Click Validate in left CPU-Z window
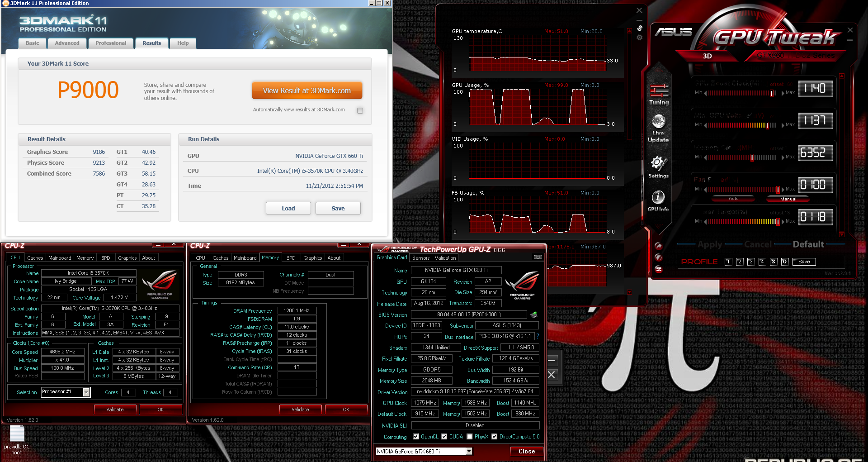 tap(115, 410)
